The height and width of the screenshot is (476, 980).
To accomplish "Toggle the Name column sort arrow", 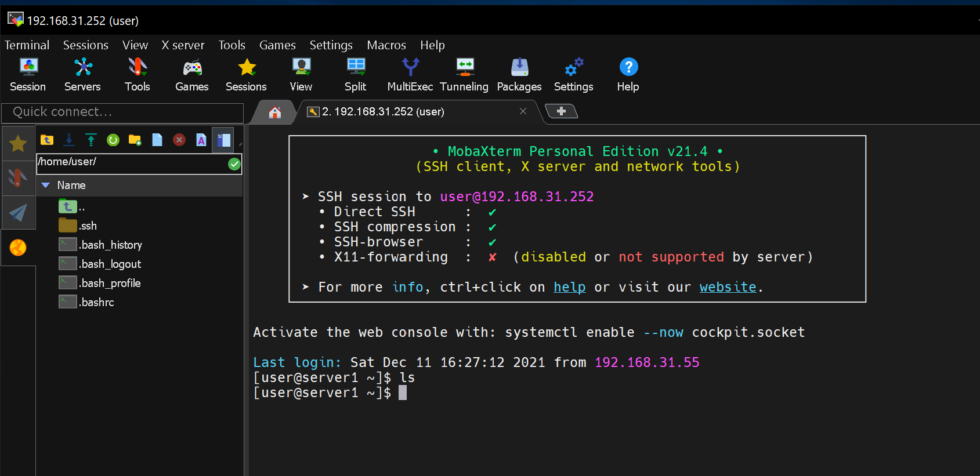I will [45, 186].
